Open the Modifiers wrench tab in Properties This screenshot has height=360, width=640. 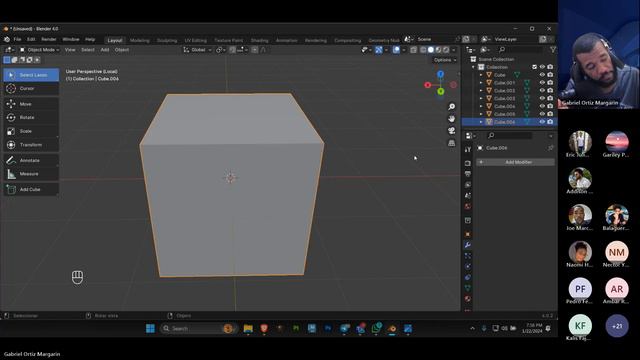(x=468, y=245)
